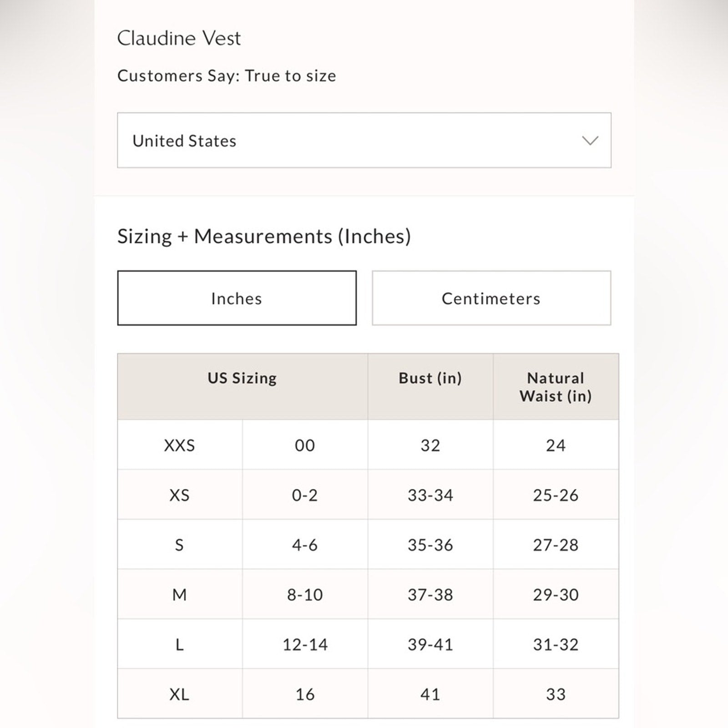Click the 31-32 natural waist cell
Image resolution: width=728 pixels, height=728 pixels.
556,645
